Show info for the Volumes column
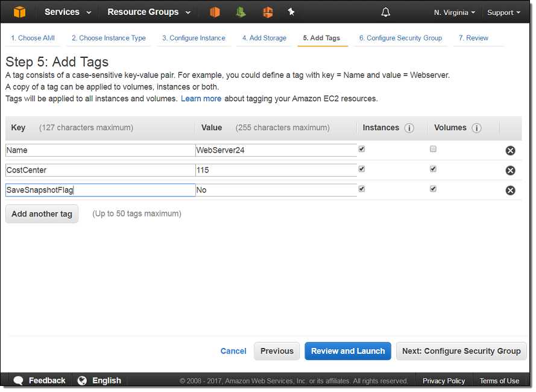The image size is (536, 392). [x=476, y=128]
